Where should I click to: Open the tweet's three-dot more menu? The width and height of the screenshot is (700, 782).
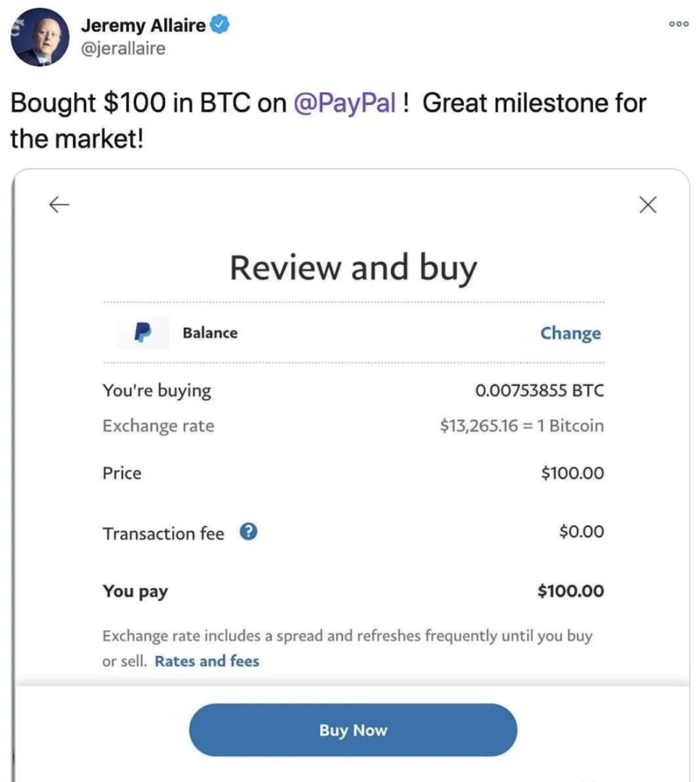(678, 24)
